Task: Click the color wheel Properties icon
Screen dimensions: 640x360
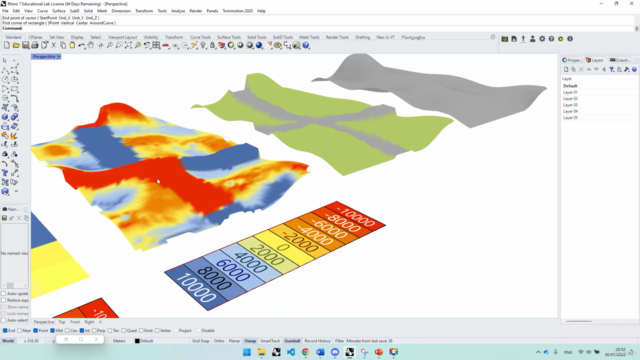Action: point(231,45)
